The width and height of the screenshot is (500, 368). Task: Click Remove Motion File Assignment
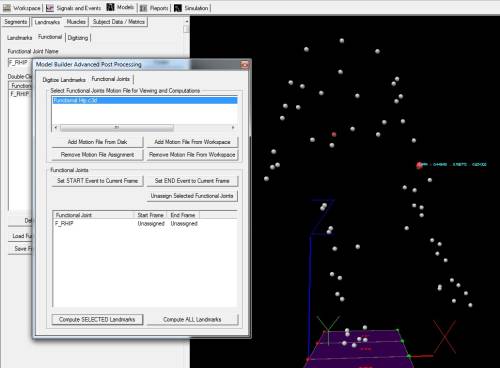pos(97,155)
